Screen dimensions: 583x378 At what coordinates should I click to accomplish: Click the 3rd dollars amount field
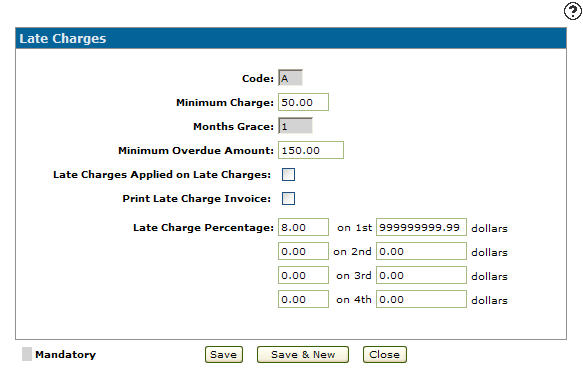421,275
